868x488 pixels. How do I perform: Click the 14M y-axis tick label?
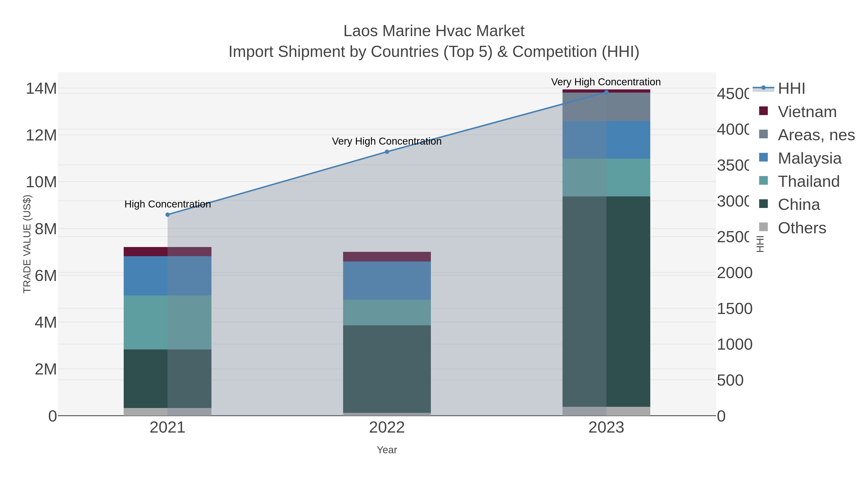point(41,89)
